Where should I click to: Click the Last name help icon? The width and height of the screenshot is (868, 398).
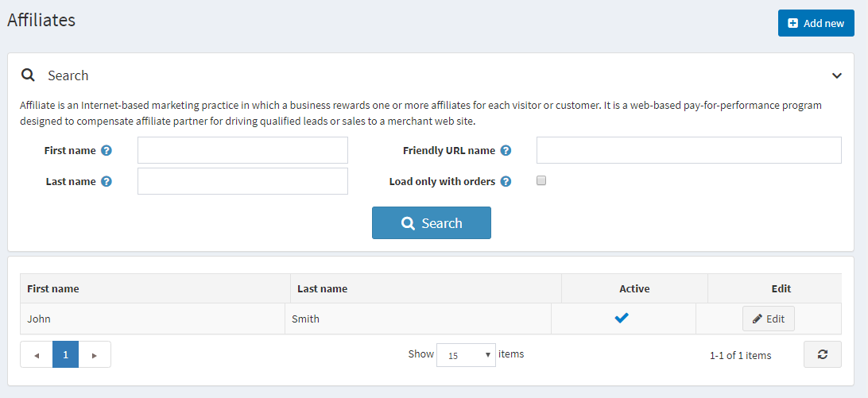(x=107, y=181)
